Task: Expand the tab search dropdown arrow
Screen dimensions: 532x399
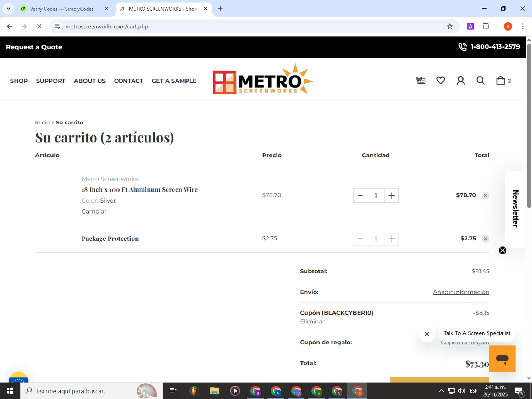Action: click(9, 9)
